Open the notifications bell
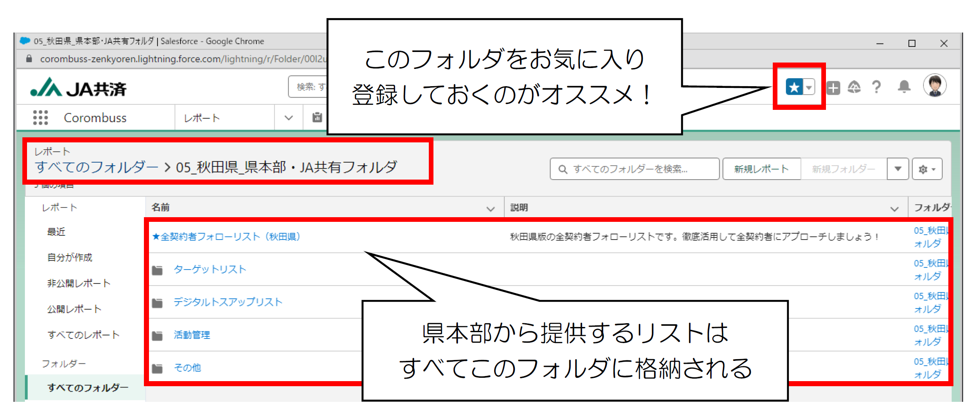 904,87
